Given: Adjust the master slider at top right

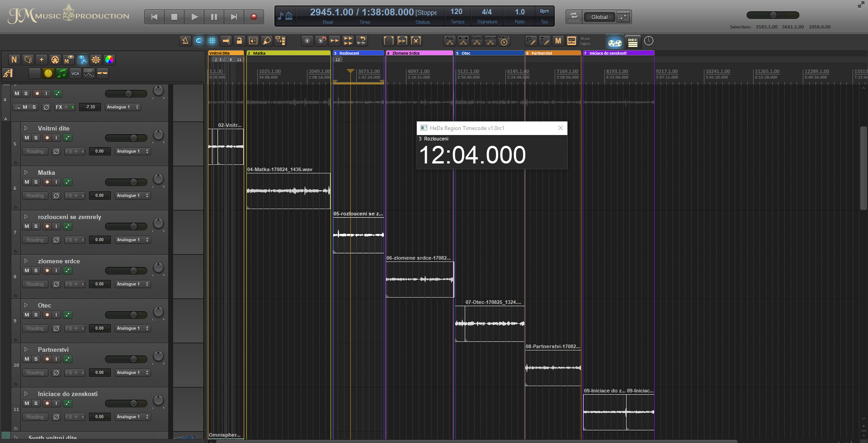Looking at the screenshot, I should 773,15.
